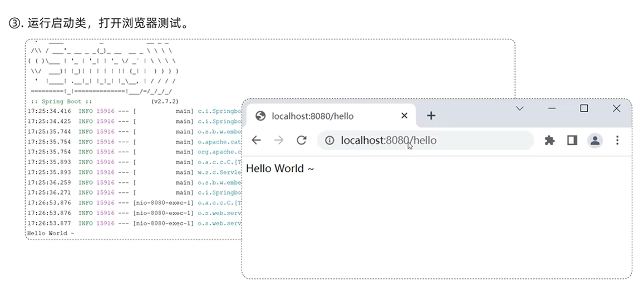Click the 17:25:35.744 log timestamp
Screen dimensions: 644x283
pos(49,132)
